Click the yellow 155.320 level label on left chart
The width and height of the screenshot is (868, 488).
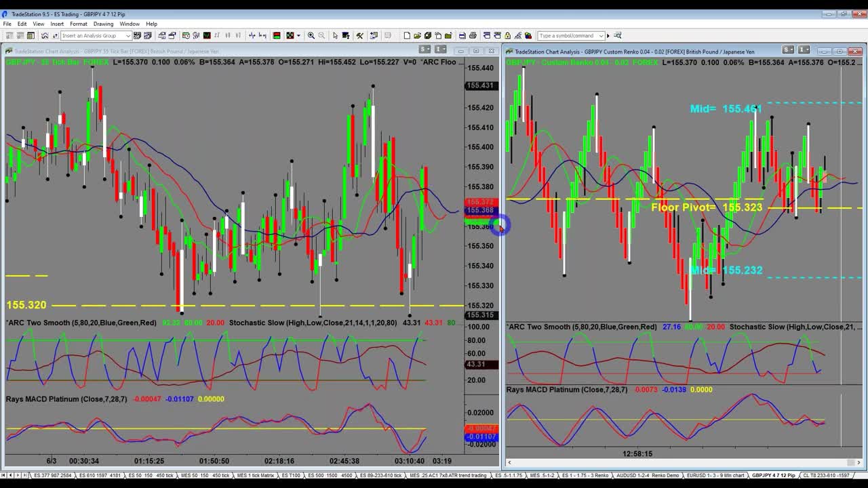pos(26,305)
